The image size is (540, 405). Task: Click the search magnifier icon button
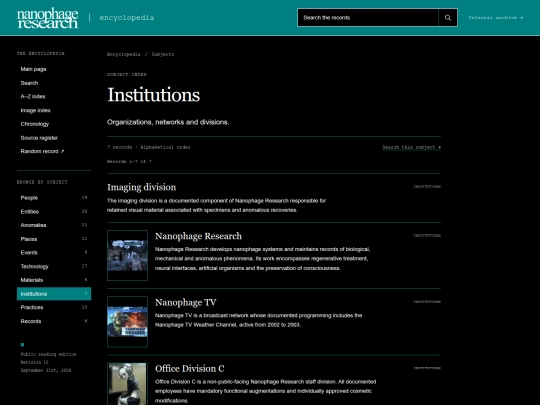(x=448, y=18)
